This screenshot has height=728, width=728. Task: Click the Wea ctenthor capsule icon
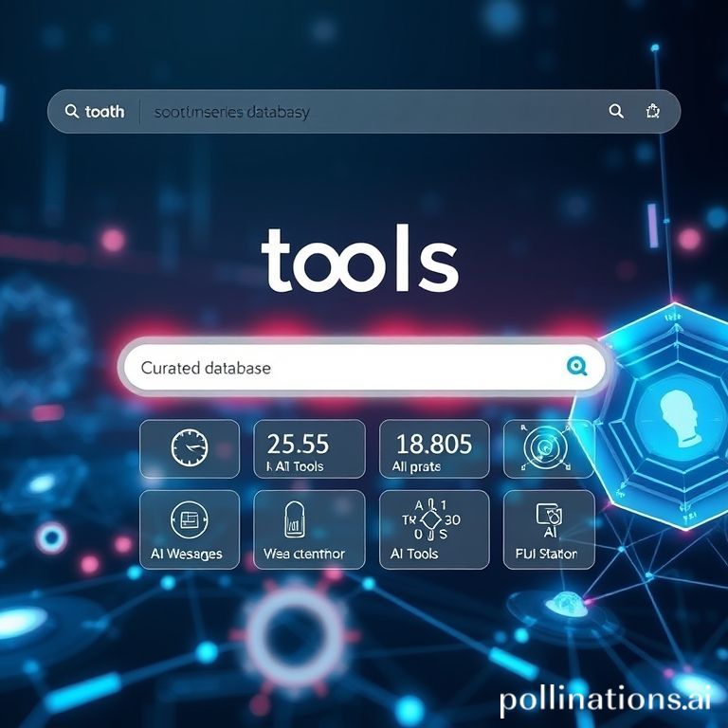click(x=294, y=520)
